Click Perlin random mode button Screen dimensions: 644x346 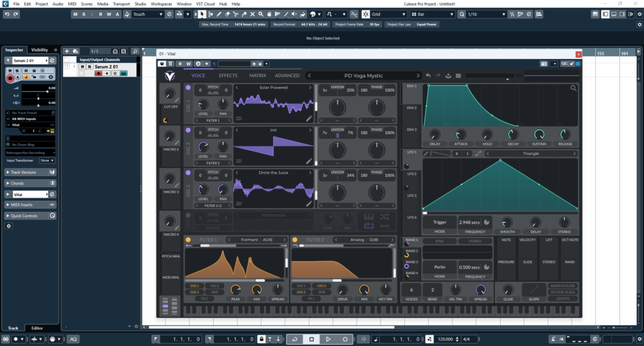pyautogui.click(x=440, y=267)
